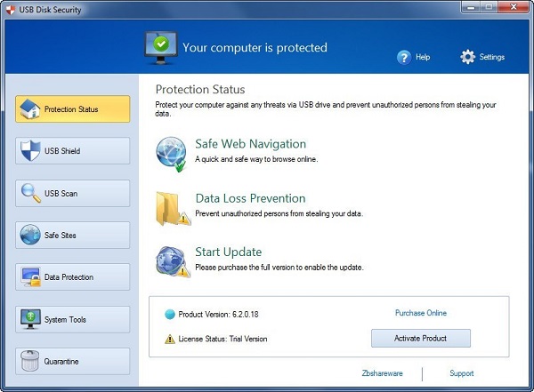Click the Data Protection monitor-lock icon
Image resolution: width=534 pixels, height=392 pixels.
coord(30,276)
